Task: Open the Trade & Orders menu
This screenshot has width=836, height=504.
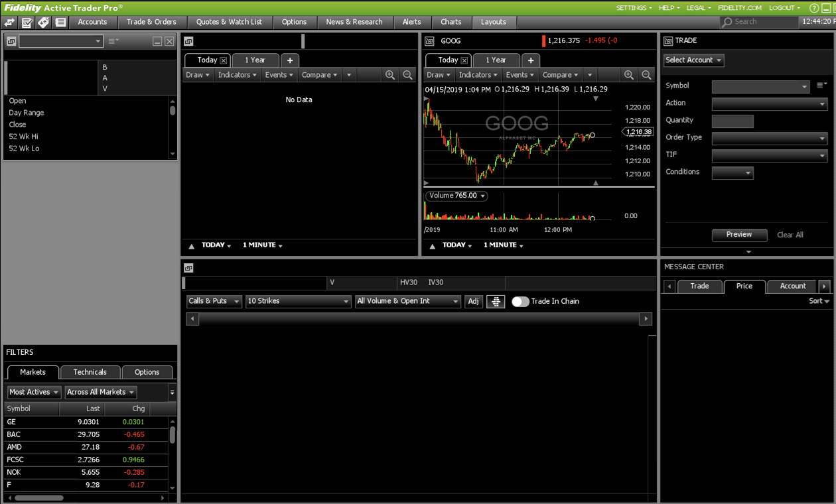Action: click(151, 22)
